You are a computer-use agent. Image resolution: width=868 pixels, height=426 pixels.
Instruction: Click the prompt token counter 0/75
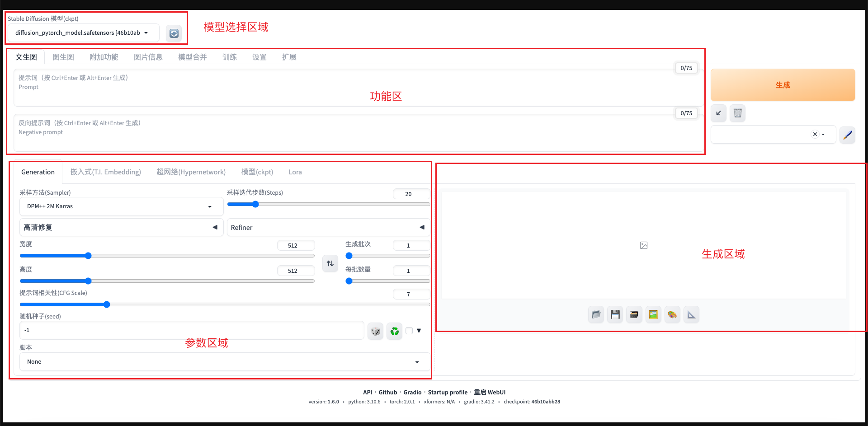[686, 68]
